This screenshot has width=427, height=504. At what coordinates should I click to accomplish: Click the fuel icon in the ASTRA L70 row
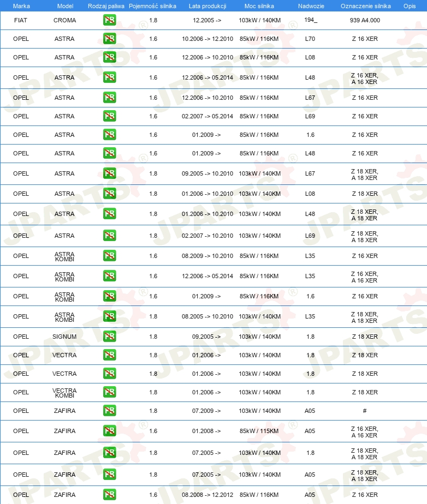pos(109,39)
